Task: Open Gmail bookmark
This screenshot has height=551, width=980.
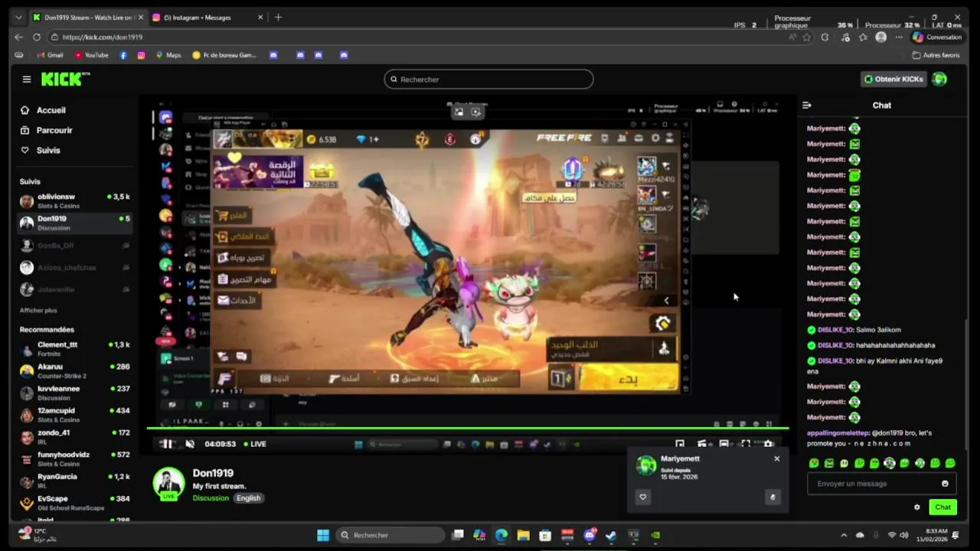Action: click(x=49, y=55)
